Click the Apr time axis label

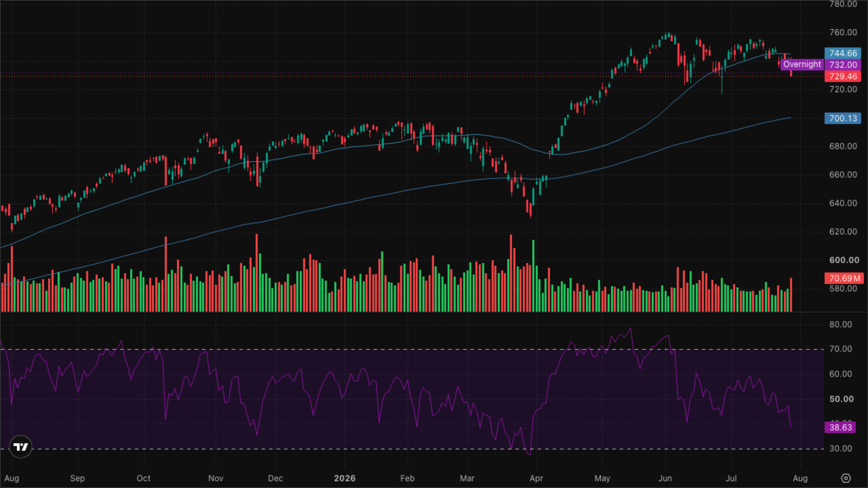(536, 478)
